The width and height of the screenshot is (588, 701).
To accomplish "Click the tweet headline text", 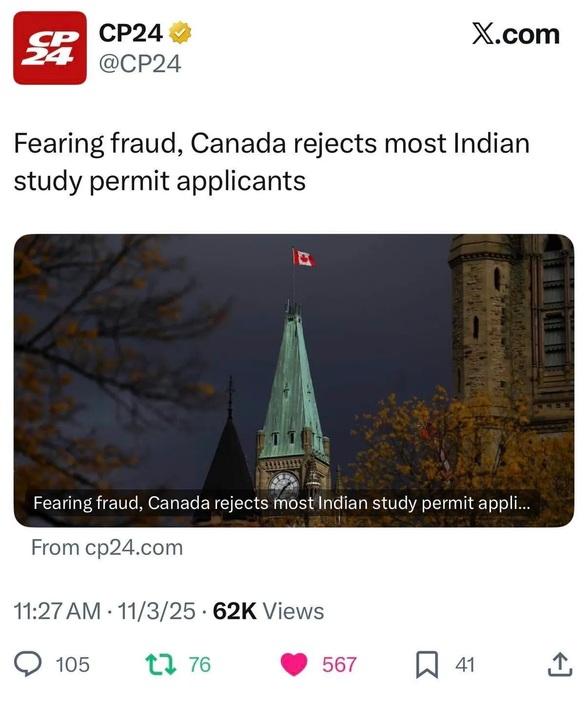I will tap(271, 162).
